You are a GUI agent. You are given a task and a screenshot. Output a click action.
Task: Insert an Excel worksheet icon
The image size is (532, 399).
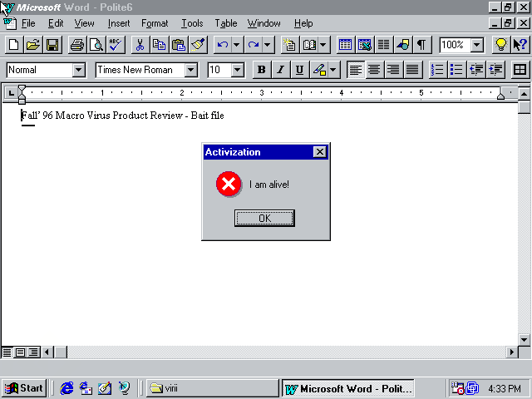[365, 45]
